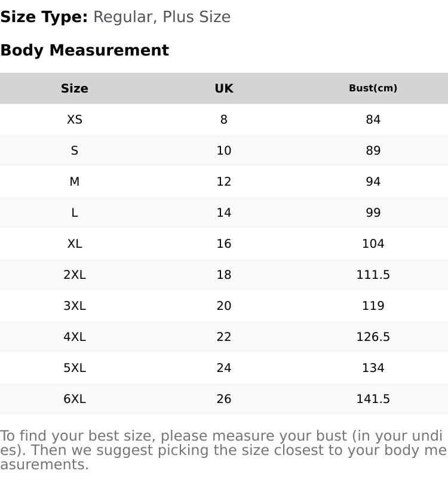Click the Body Measurement heading
Screen dimensions: 448x486
85,50
